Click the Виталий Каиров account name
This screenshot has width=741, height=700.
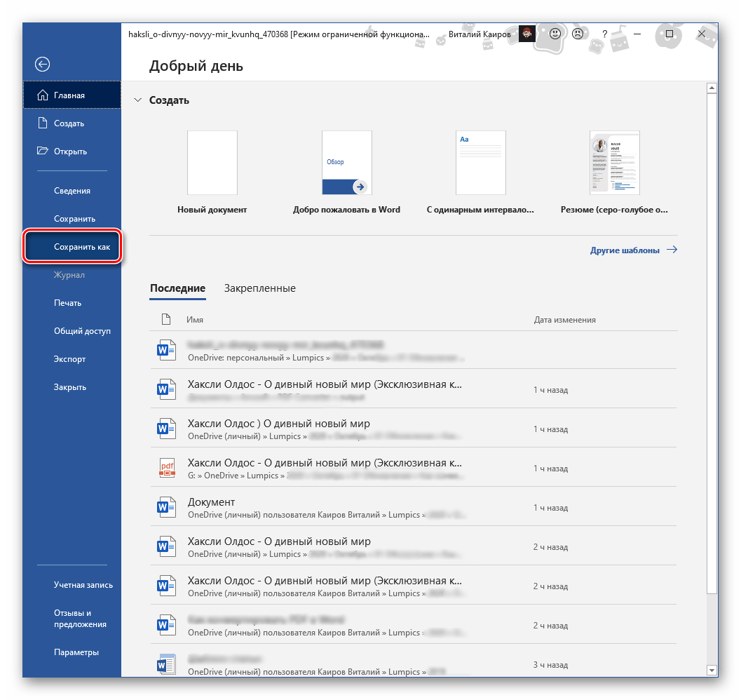coord(480,34)
